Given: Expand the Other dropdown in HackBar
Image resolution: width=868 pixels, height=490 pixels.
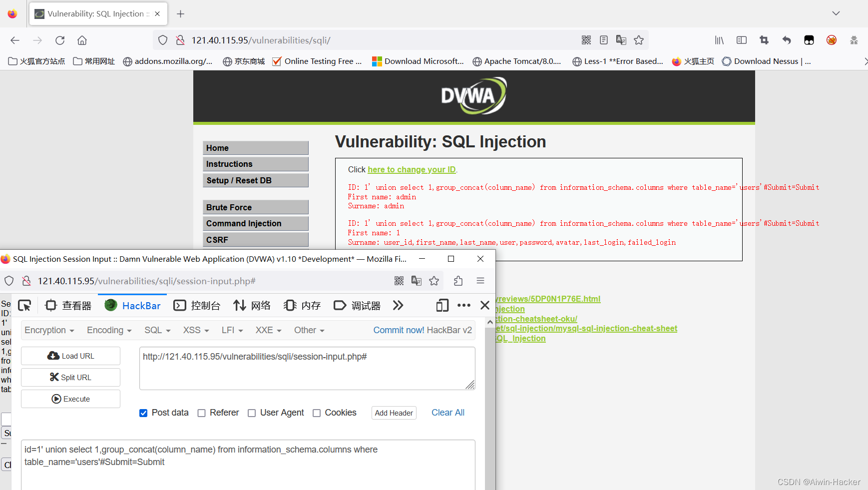Looking at the screenshot, I should (x=309, y=330).
